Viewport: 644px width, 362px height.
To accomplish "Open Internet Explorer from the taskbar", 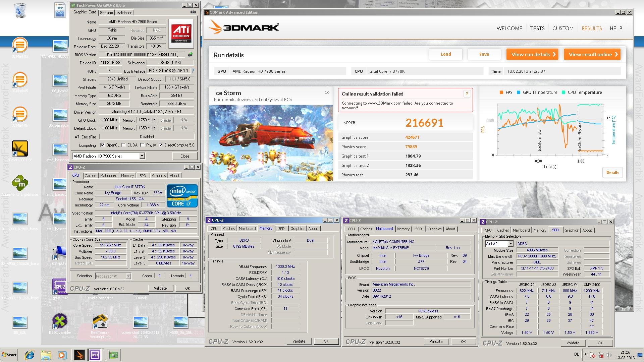I will click(x=30, y=355).
